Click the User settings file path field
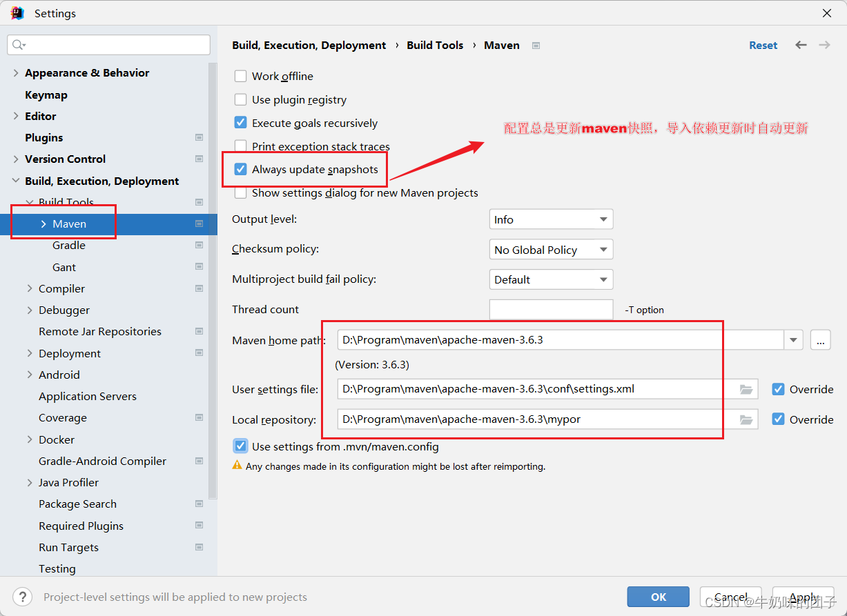Viewport: 847px width, 616px height. [547, 389]
